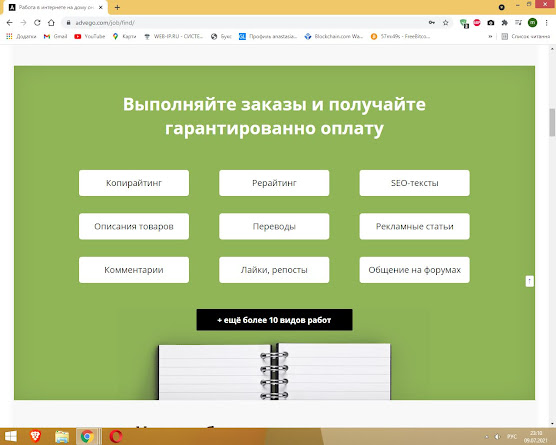Screen dimensions: 556x445
Task: Open the Gmail bookmark
Action: coord(55,36)
